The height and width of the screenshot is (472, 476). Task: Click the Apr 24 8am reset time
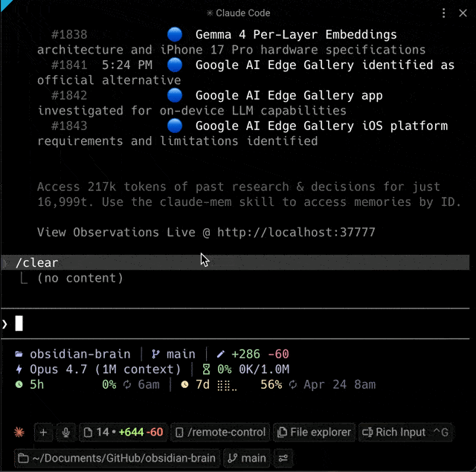(x=340, y=384)
